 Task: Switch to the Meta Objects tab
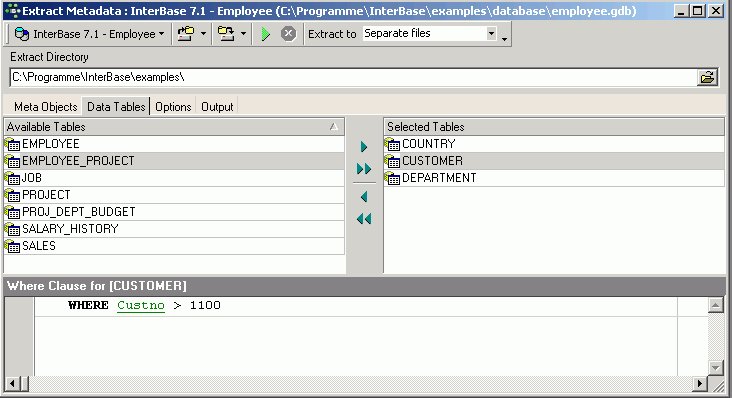[x=45, y=107]
